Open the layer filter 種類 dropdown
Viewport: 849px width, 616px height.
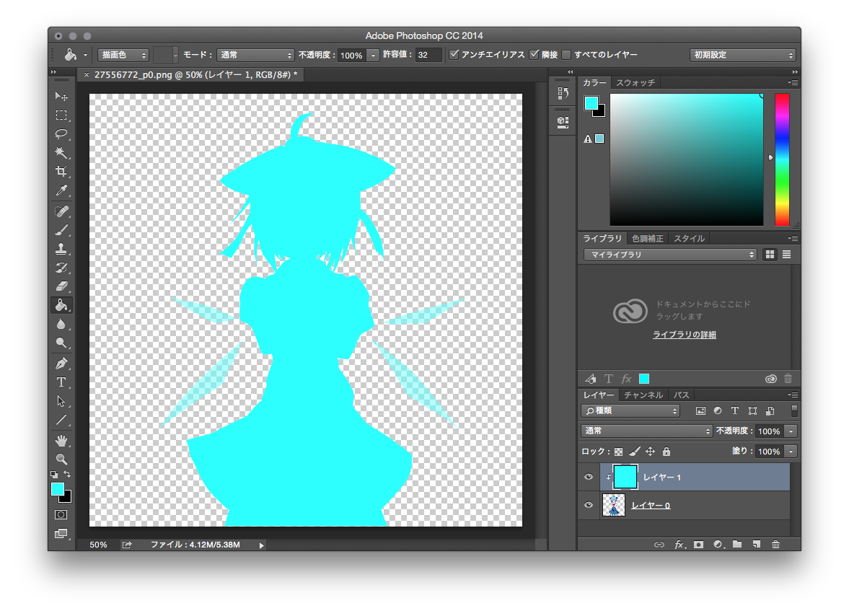tap(630, 411)
